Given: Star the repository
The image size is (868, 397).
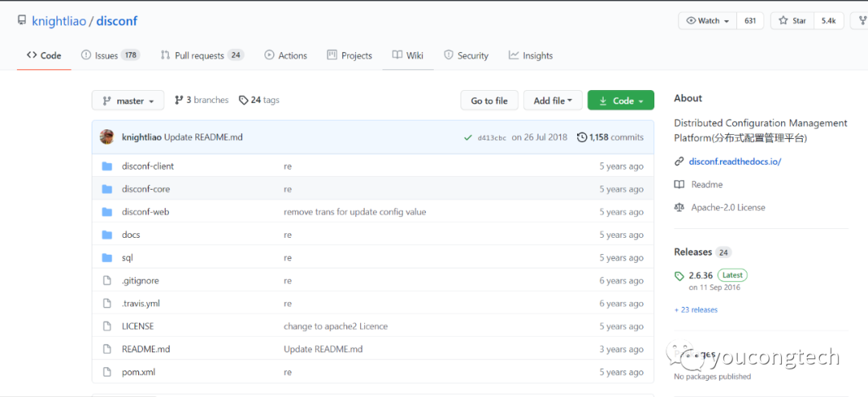Looking at the screenshot, I should [792, 21].
